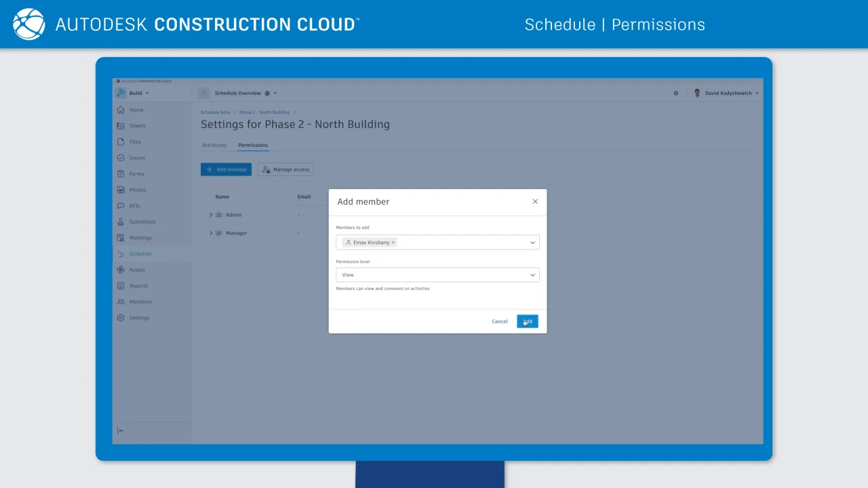Open the Assets icon in sidebar

tap(121, 270)
